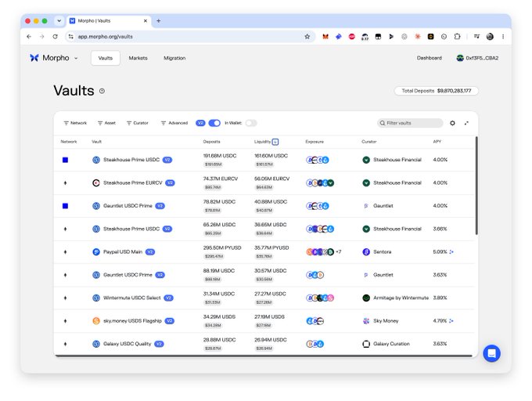Click the Total Deposits pill
The image size is (532, 401).
(437, 91)
